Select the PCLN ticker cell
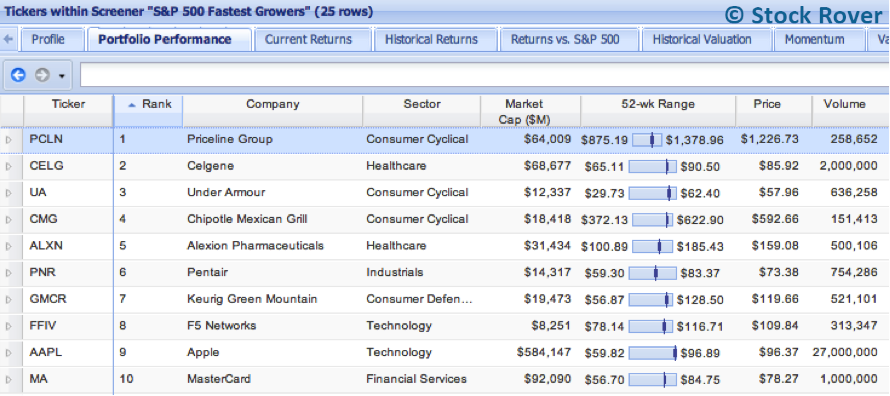Screen dimensions: 890x396 point(68,140)
